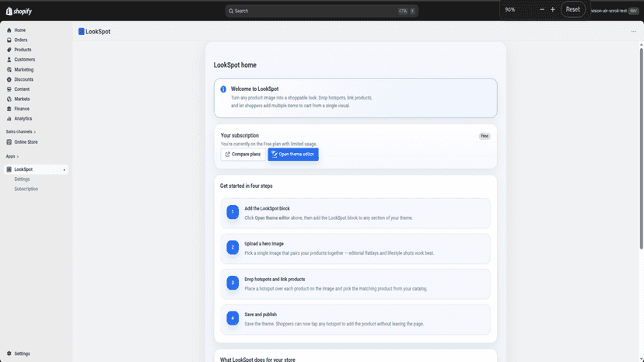Open Content in sidebar

[x=22, y=89]
